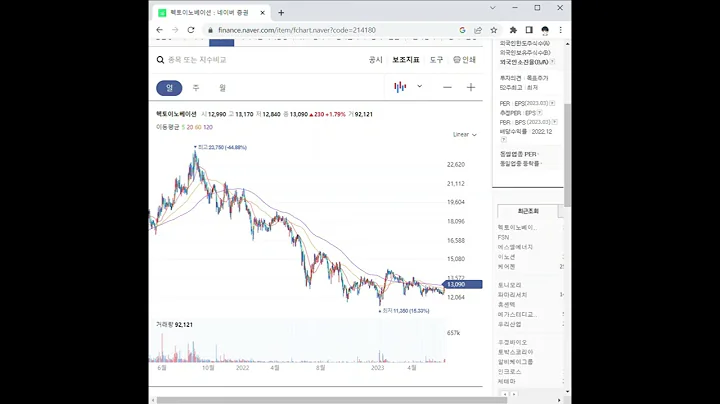Viewport: 720px width, 404px height.
Task: Open the tab search chevron in title bar
Action: (492, 8)
